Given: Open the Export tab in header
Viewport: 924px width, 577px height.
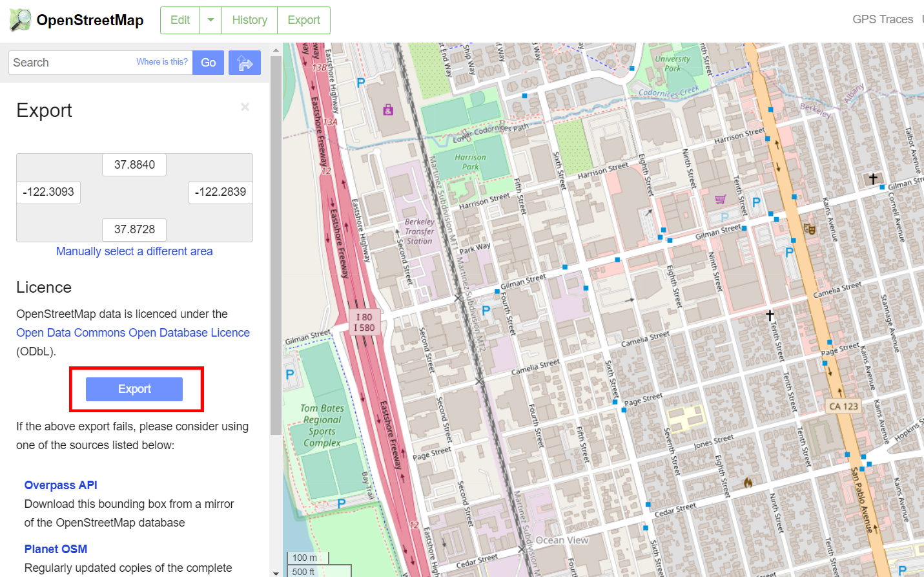Looking at the screenshot, I should point(303,20).
